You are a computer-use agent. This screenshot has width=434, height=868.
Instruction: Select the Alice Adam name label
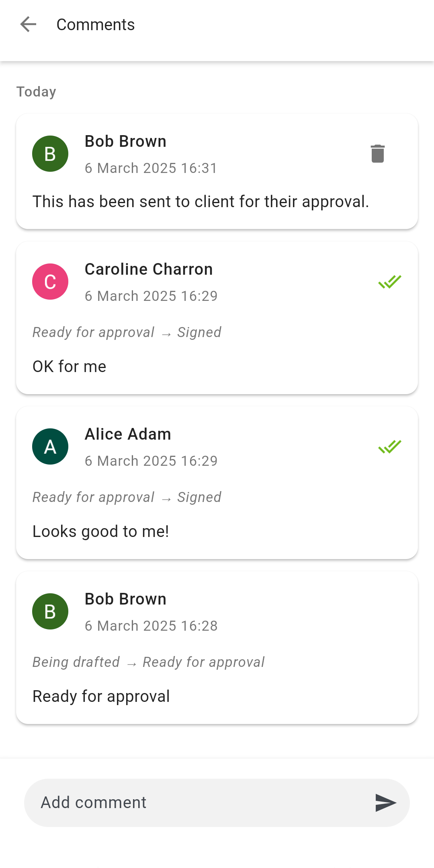[x=128, y=434]
